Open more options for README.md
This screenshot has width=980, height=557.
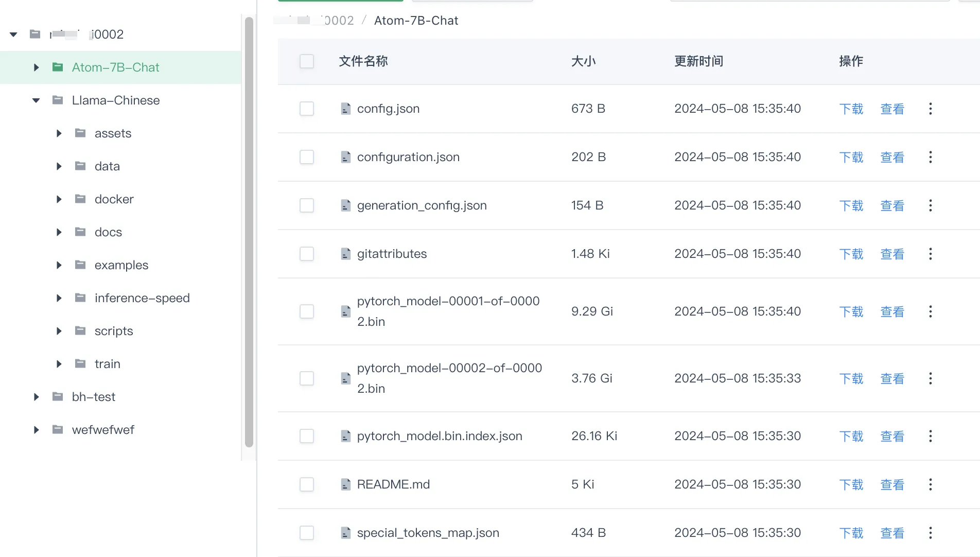click(930, 484)
